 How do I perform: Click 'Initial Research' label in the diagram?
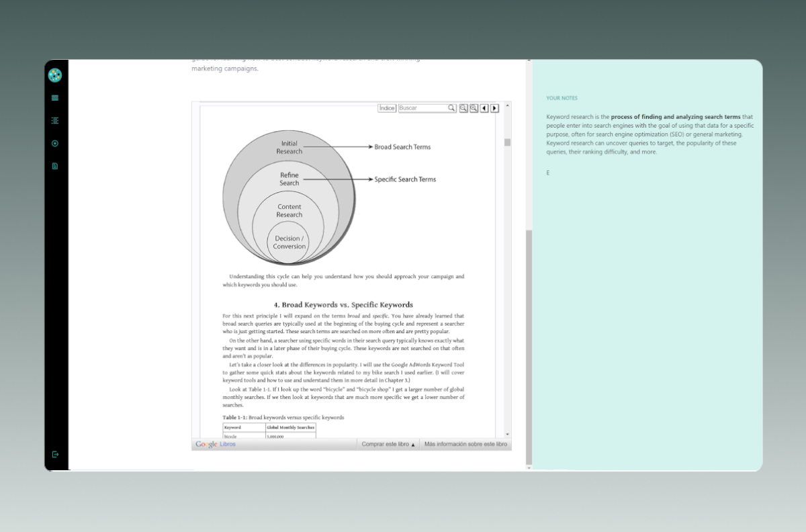coord(289,147)
